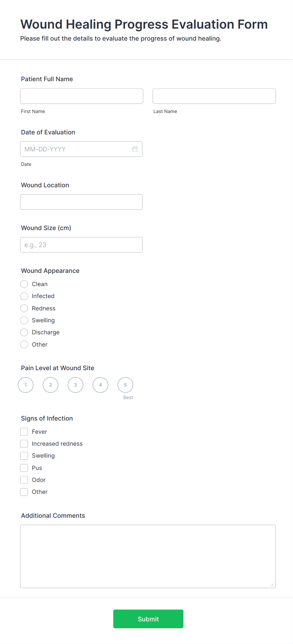
Task: Tick Increased redness checkbox
Action: coord(24,444)
